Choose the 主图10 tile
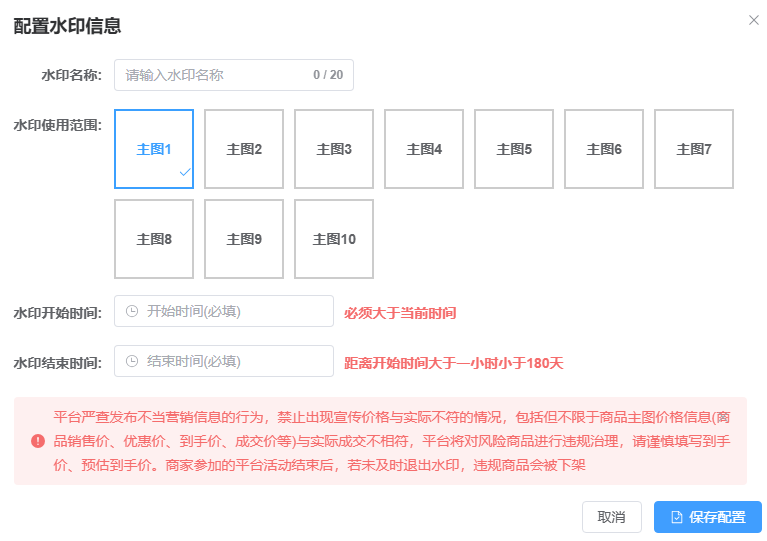The height and width of the screenshot is (541, 767). point(334,239)
